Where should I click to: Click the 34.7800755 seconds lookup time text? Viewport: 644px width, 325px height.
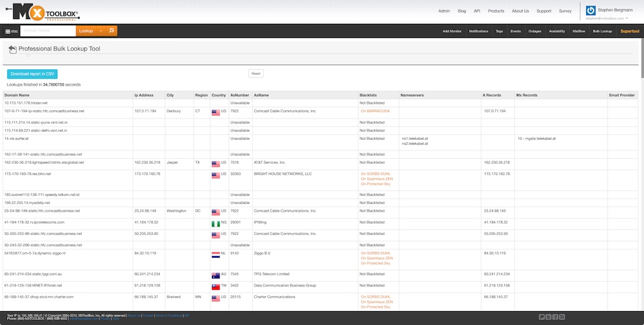62,85
